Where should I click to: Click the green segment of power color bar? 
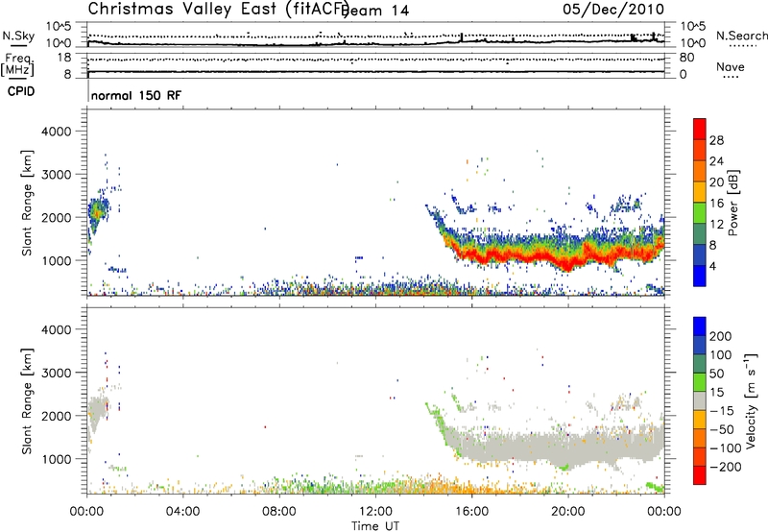[700, 212]
